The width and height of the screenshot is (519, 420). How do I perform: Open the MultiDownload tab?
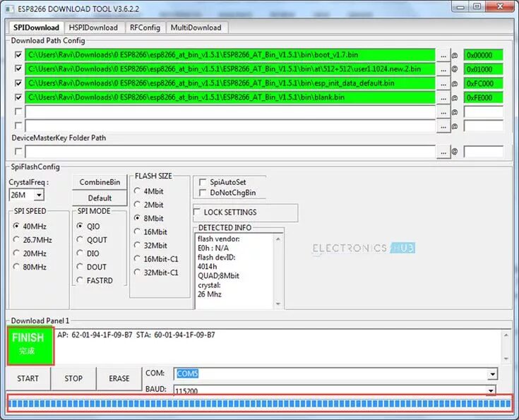click(196, 28)
